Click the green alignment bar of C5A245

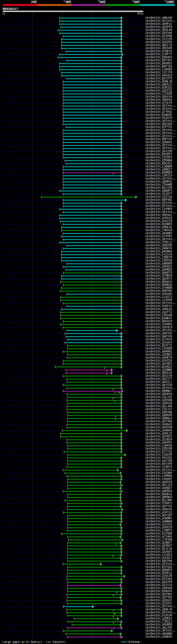coord(97,455)
